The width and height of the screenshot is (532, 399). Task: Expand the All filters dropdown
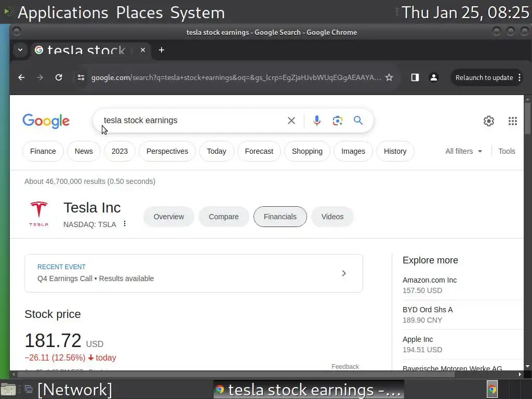464,151
